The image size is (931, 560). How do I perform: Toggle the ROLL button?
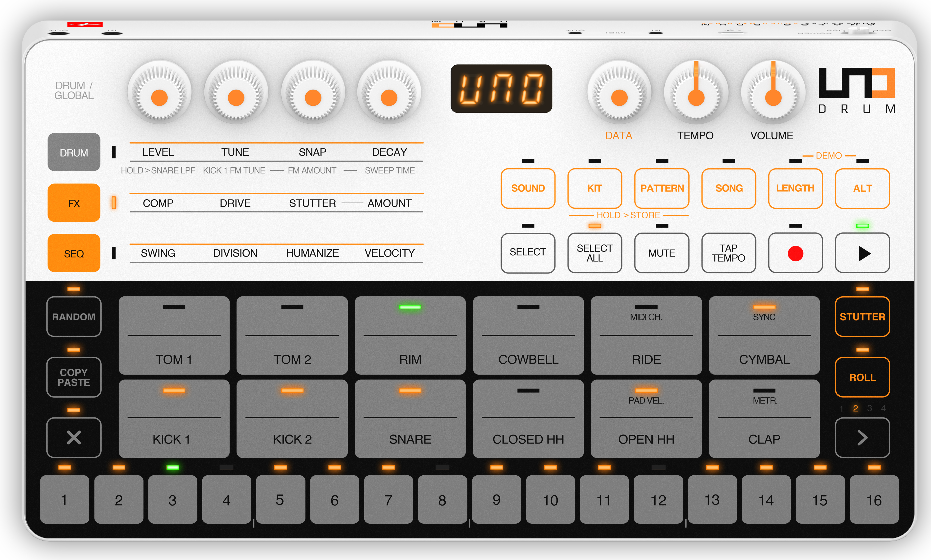pyautogui.click(x=862, y=377)
